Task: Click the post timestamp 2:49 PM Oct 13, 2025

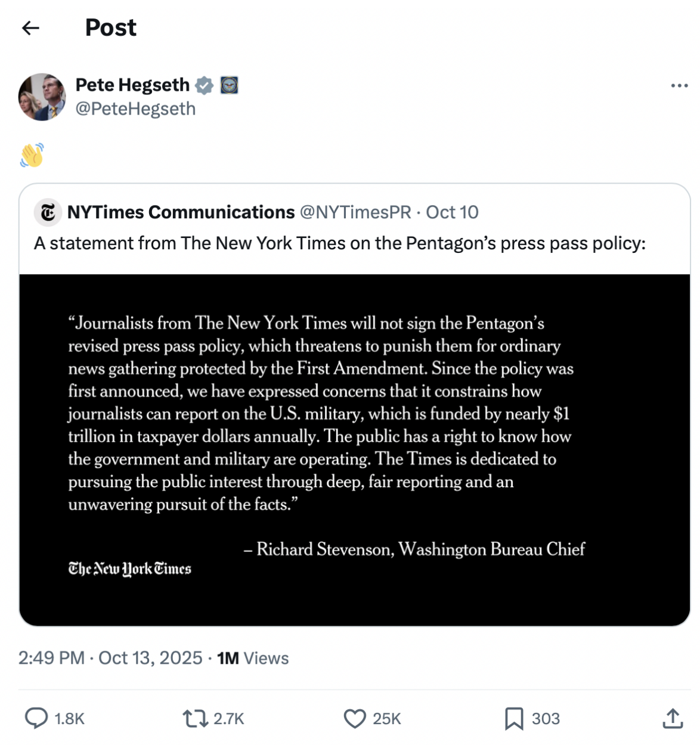Action: click(110, 658)
